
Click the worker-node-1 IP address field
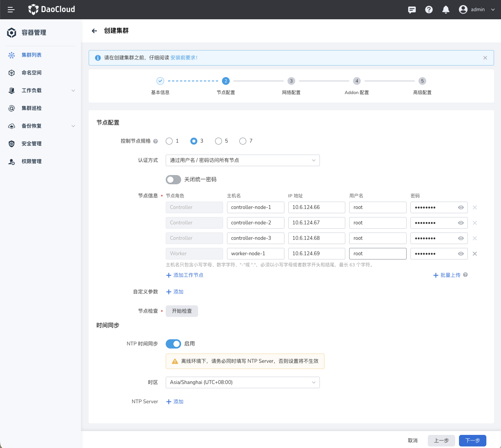coord(316,254)
